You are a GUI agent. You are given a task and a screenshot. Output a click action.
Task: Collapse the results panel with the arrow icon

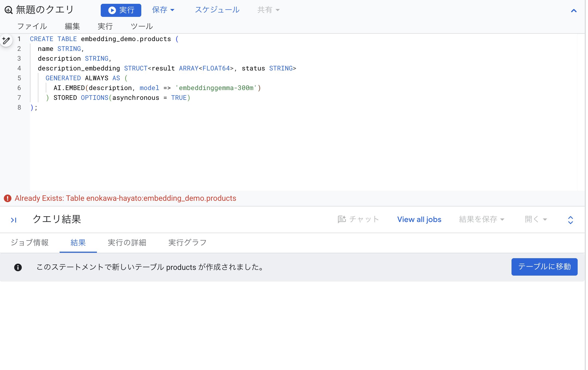14,220
